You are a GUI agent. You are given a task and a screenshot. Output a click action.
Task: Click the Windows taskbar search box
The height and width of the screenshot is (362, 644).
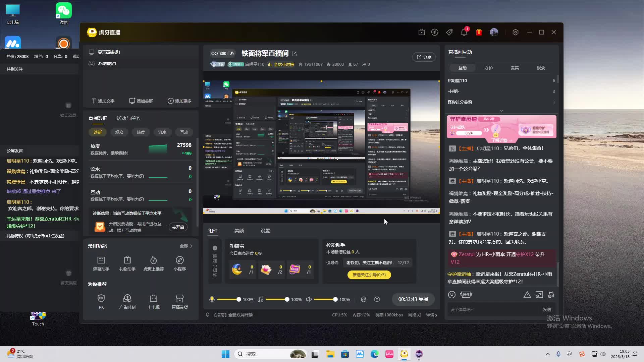click(270, 354)
